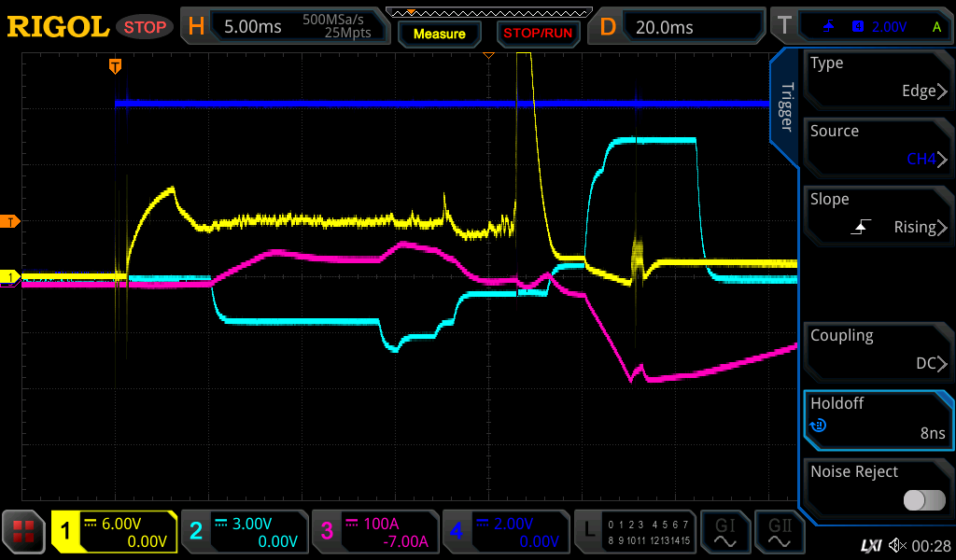
Task: Expand the trigger Source CH4 menu
Action: click(x=878, y=146)
